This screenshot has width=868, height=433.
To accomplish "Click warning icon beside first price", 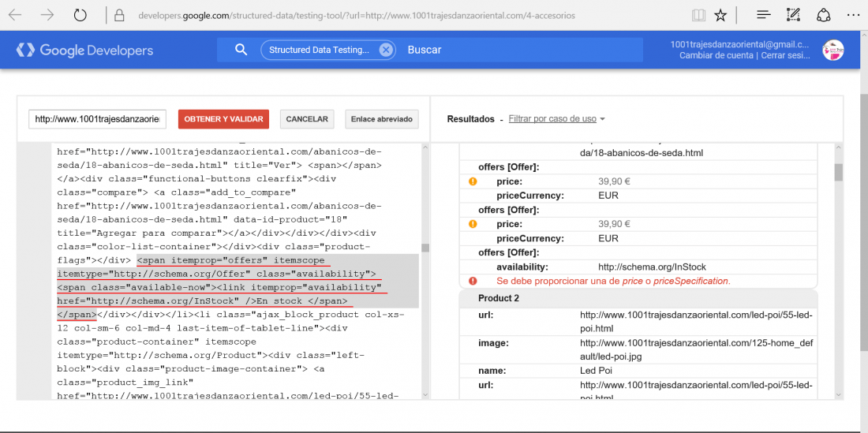I will [x=473, y=181].
